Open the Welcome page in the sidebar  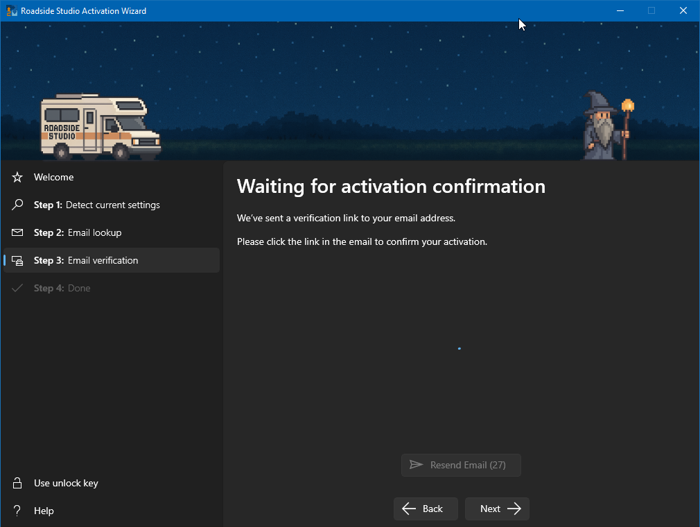tap(54, 177)
